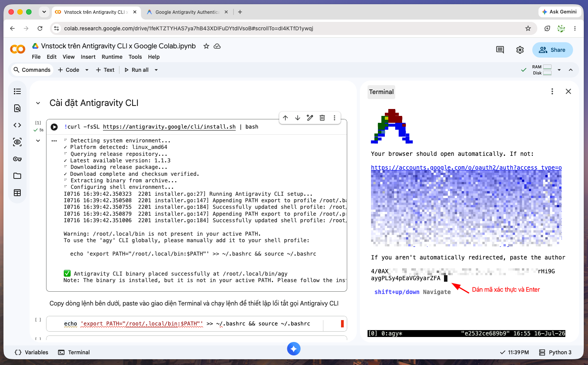Open the Help menu

click(154, 57)
